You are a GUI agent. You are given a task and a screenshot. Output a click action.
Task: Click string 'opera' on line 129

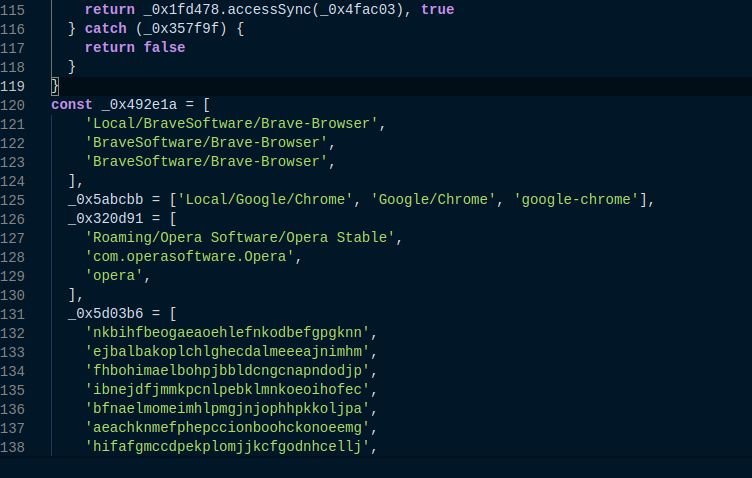pos(114,276)
